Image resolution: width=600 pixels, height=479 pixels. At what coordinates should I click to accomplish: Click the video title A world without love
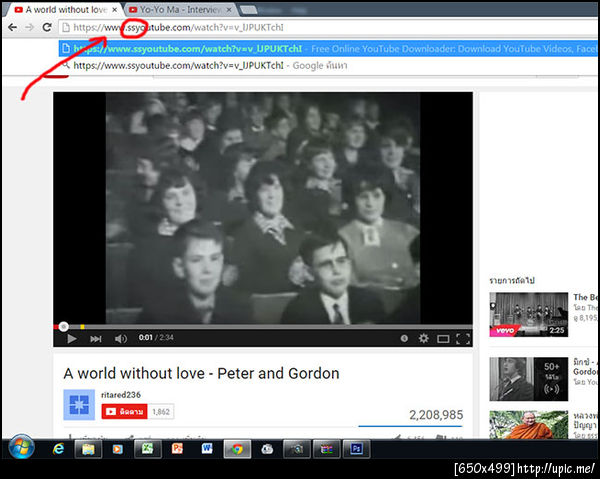click(x=201, y=373)
